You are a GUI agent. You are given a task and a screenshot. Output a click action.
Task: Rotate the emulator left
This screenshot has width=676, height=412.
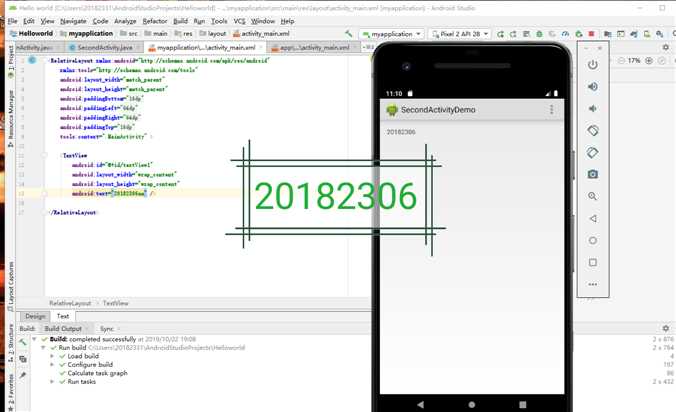coord(593,131)
